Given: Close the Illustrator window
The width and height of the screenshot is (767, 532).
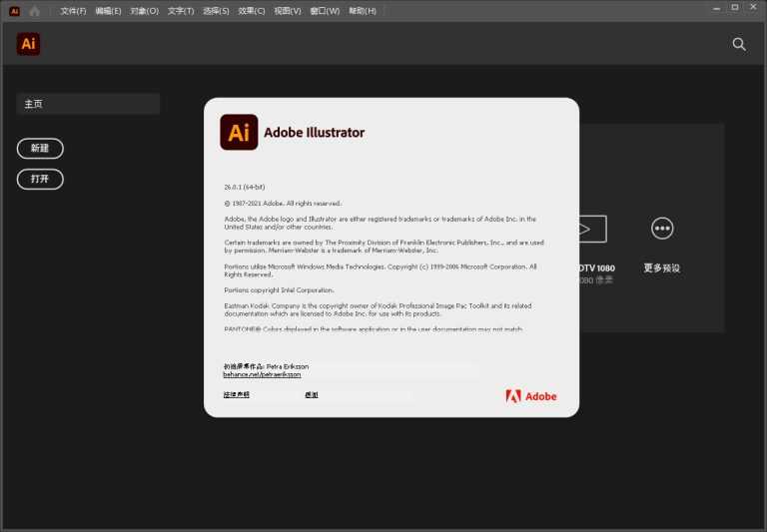Looking at the screenshot, I should (x=753, y=7).
